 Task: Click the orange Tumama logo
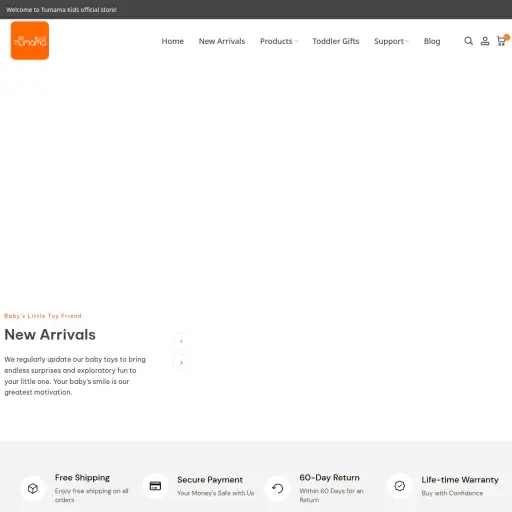30,41
